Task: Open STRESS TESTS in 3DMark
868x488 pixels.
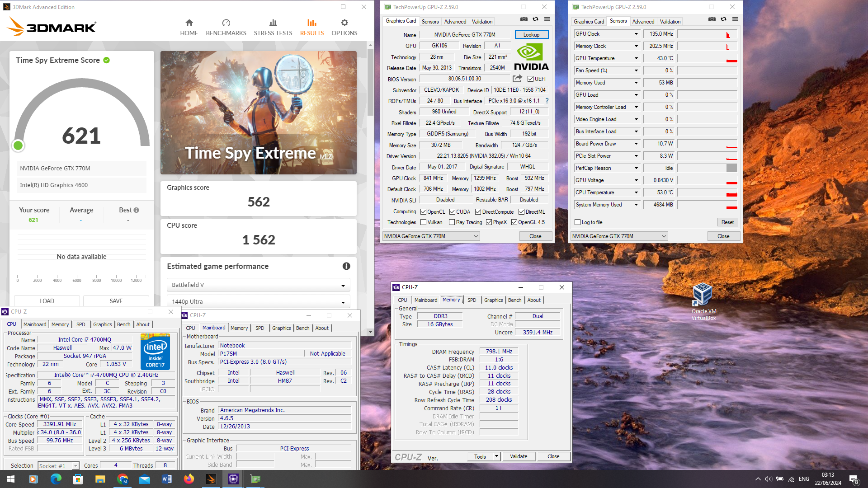Action: 273,28
